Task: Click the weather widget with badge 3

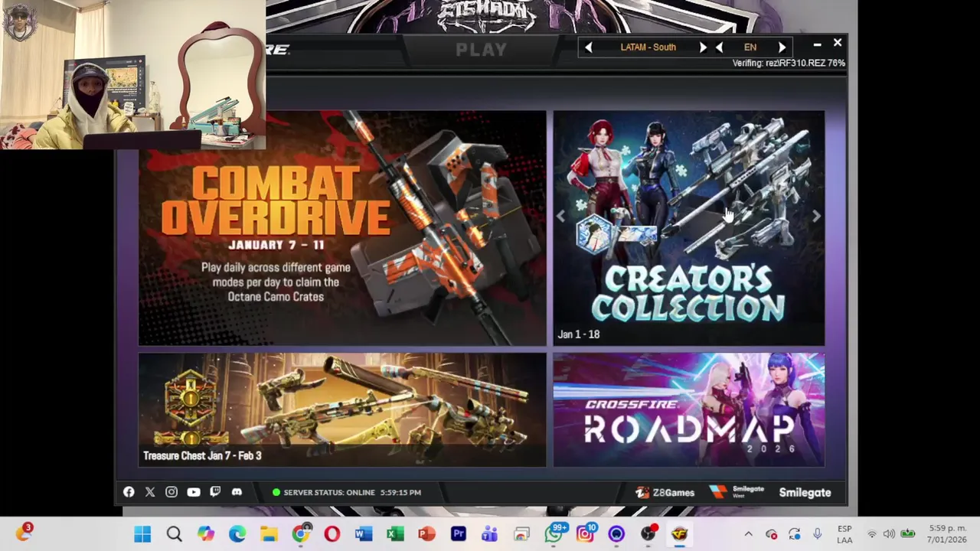Action: (x=23, y=533)
